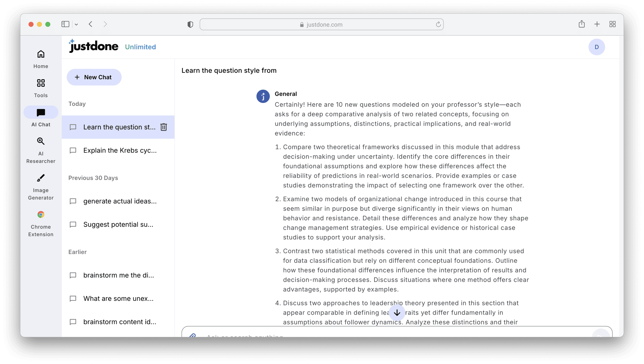
Task: Select the AI Chat sidebar tab
Action: click(41, 117)
